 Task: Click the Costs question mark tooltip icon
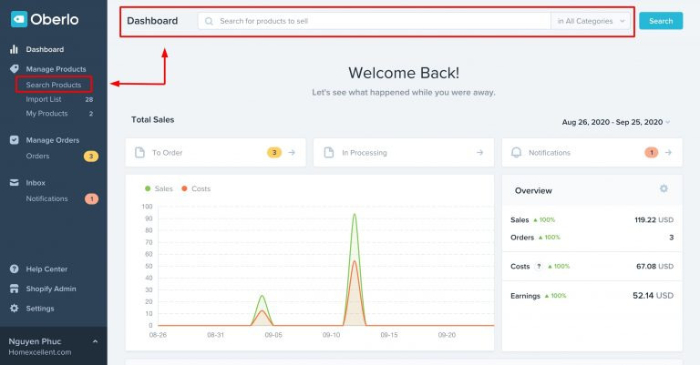[539, 266]
